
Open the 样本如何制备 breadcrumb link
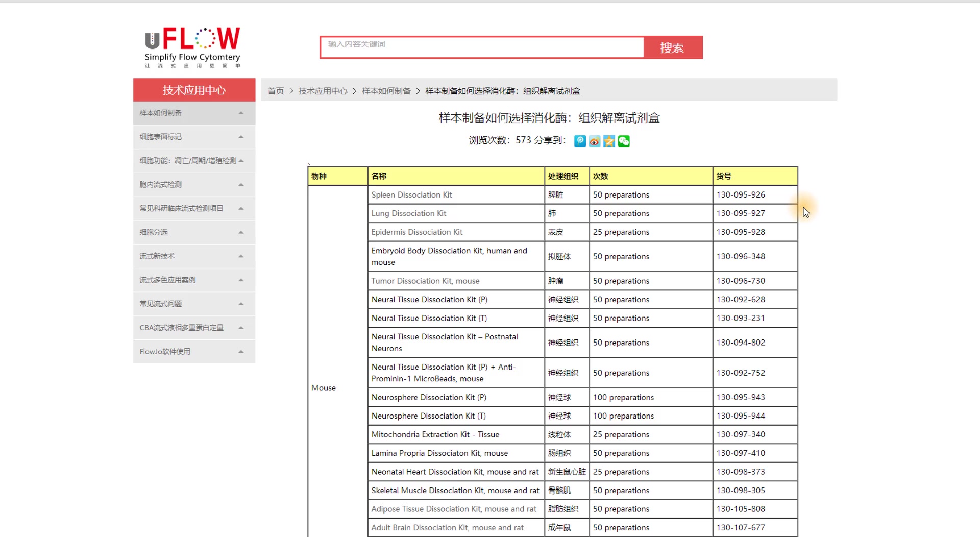tap(386, 91)
